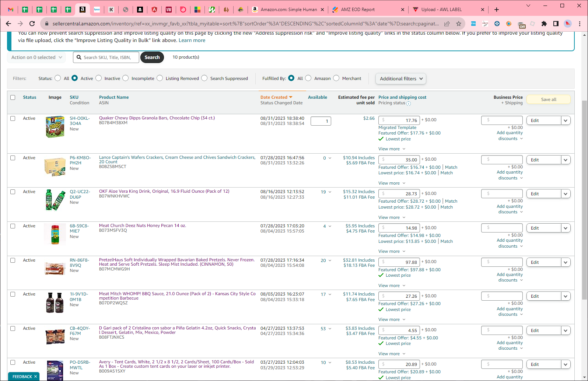
Task: Open the red Angular logo pinned tab
Action: (x=154, y=10)
